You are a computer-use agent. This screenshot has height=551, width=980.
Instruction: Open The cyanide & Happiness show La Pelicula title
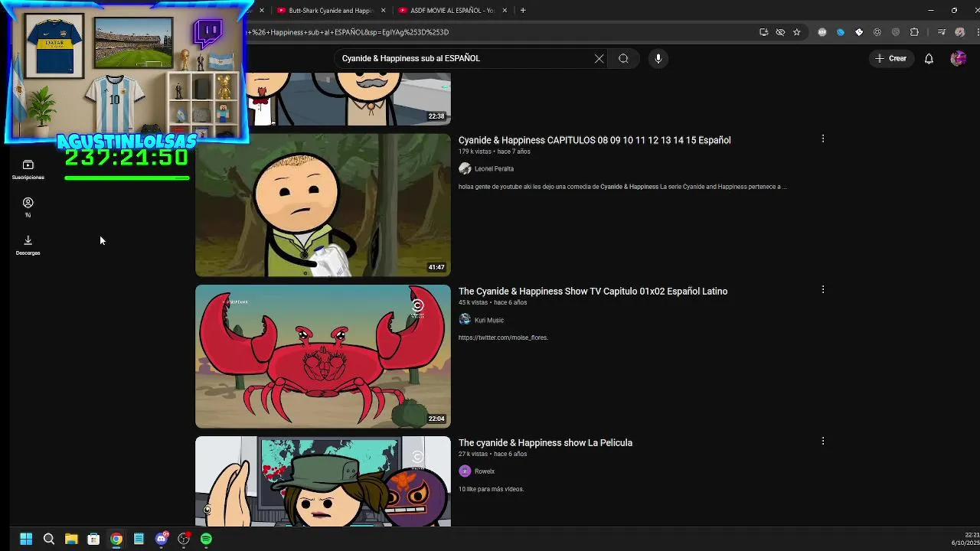pyautogui.click(x=545, y=442)
